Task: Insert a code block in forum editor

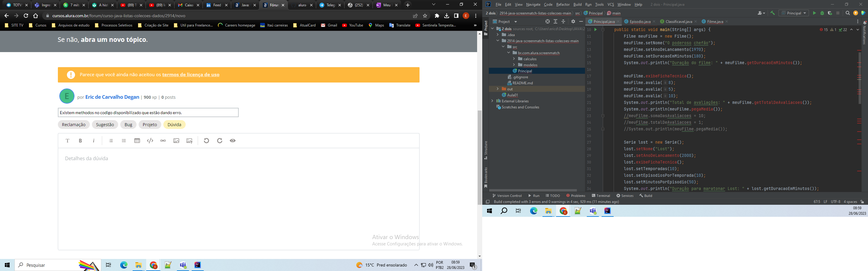Action: click(150, 141)
